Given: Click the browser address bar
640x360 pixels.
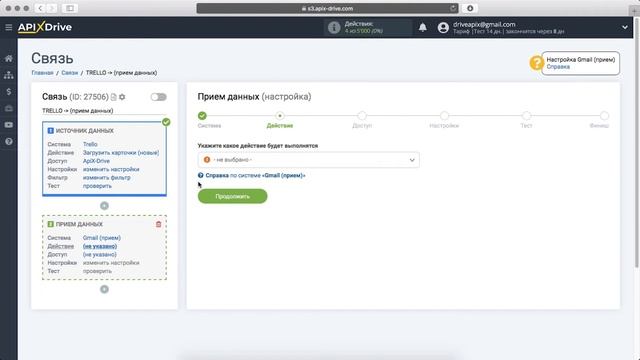Looking at the screenshot, I should pyautogui.click(x=327, y=8).
